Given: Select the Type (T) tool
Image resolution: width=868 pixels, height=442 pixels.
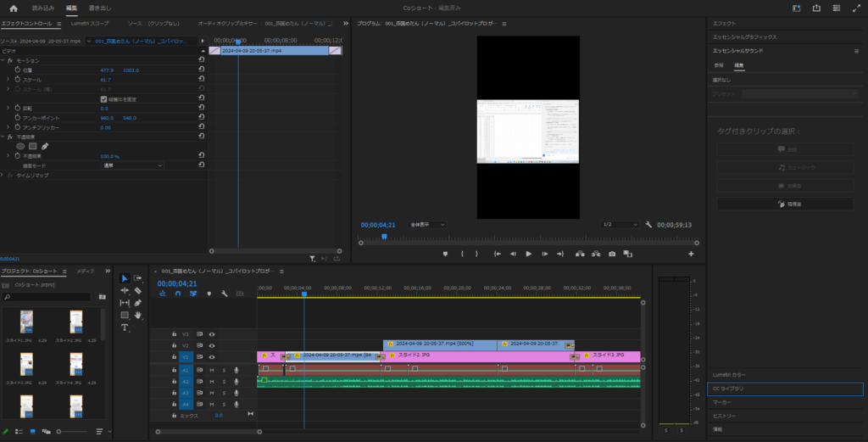Looking at the screenshot, I should coord(125,327).
